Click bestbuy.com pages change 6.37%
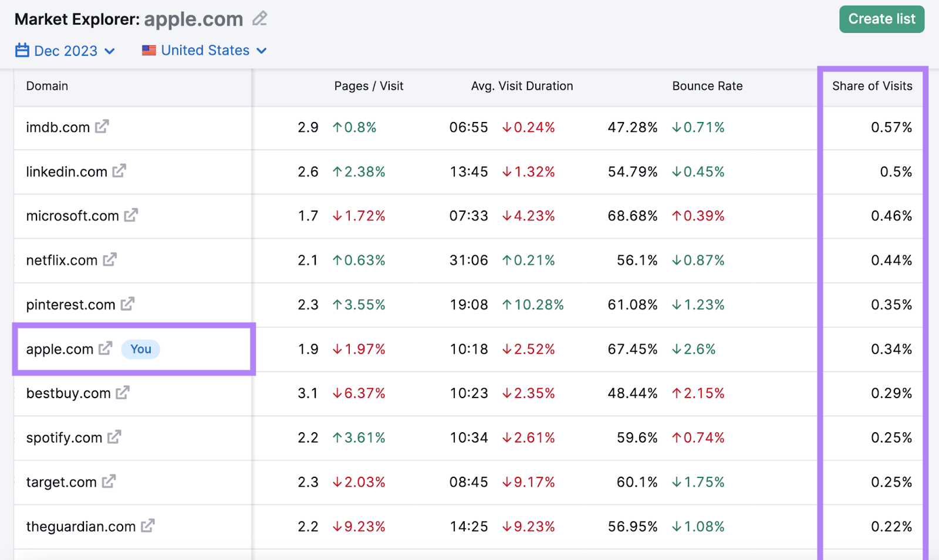The width and height of the screenshot is (939, 560). pos(359,393)
